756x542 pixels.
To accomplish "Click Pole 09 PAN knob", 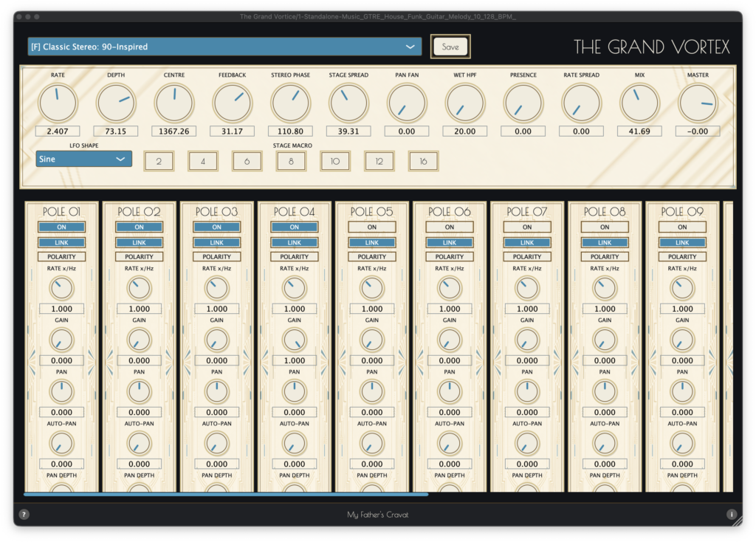I will click(683, 391).
